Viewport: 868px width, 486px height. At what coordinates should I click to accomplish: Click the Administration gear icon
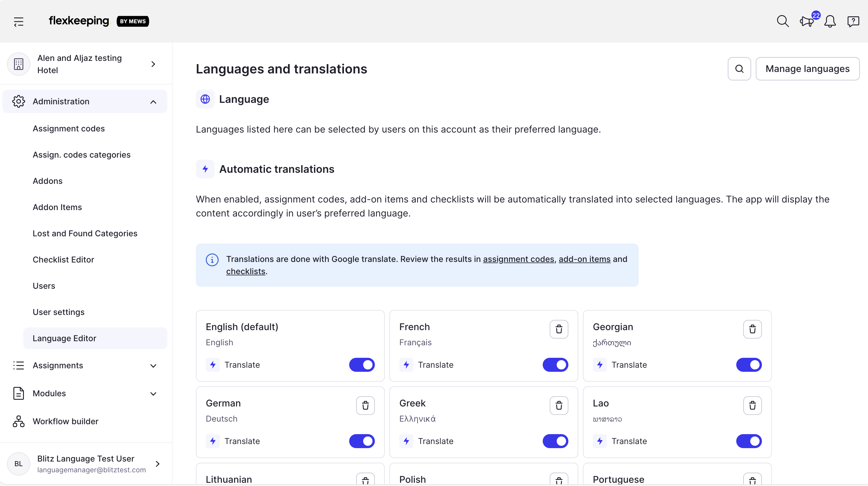pos(19,101)
